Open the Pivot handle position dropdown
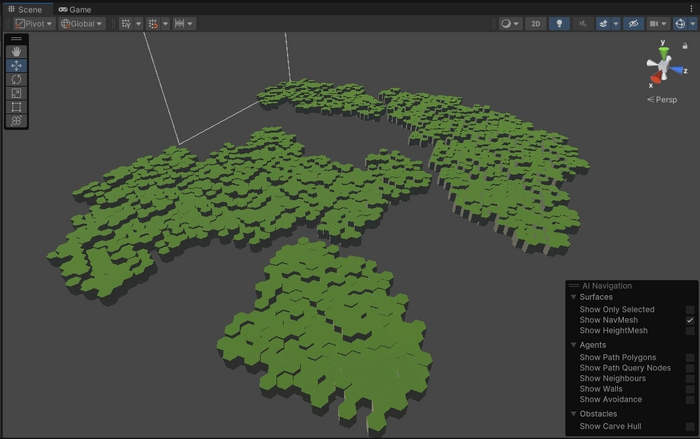 click(34, 23)
